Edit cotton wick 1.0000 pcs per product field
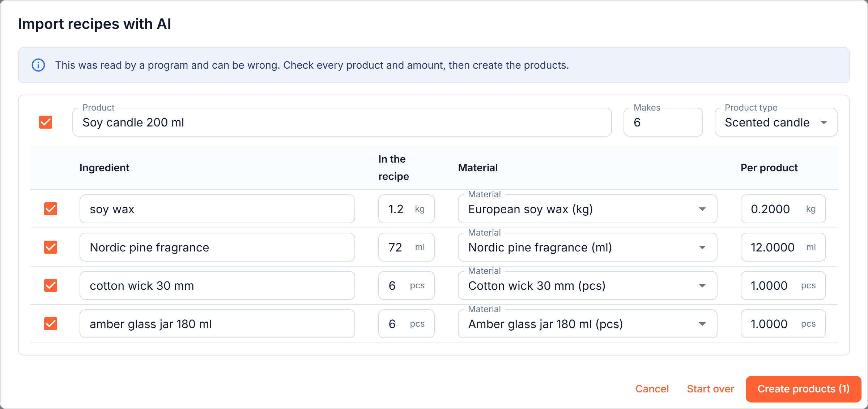This screenshot has width=868, height=409. pos(783,285)
